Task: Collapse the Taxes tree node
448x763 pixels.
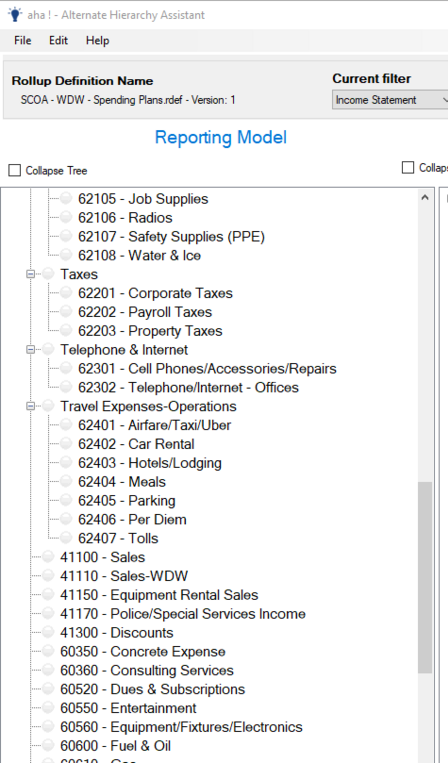Action: pos(31,274)
